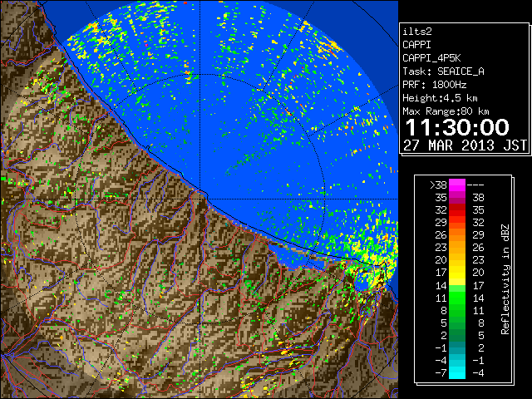Pick the magenta >38 dBZ color swatch

tap(457, 185)
